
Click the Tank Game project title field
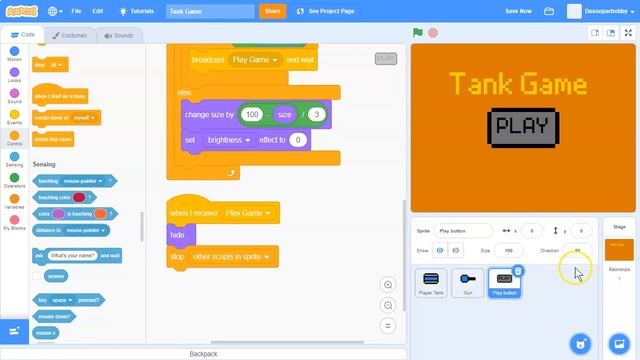coord(210,11)
